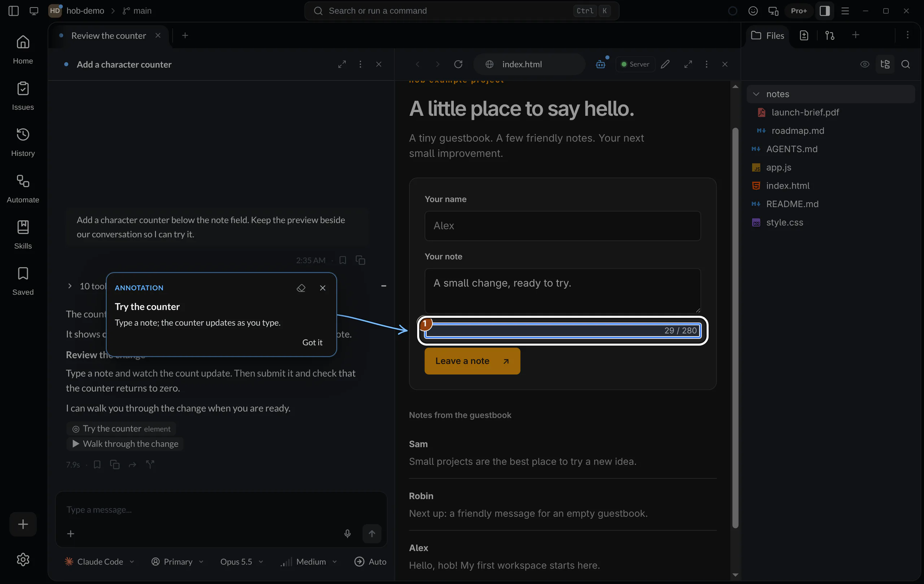Open the Home sidebar section
The height and width of the screenshot is (584, 924).
point(23,49)
